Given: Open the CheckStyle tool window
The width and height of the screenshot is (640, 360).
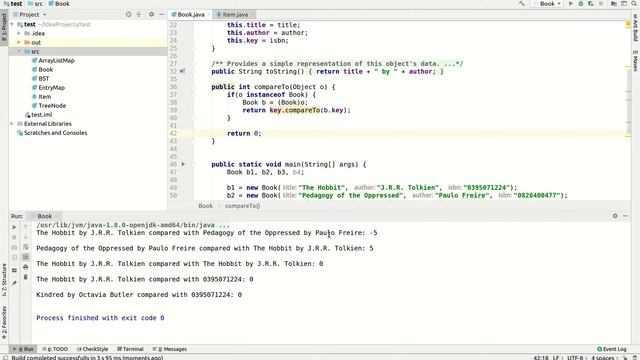Looking at the screenshot, I should pos(92,349).
